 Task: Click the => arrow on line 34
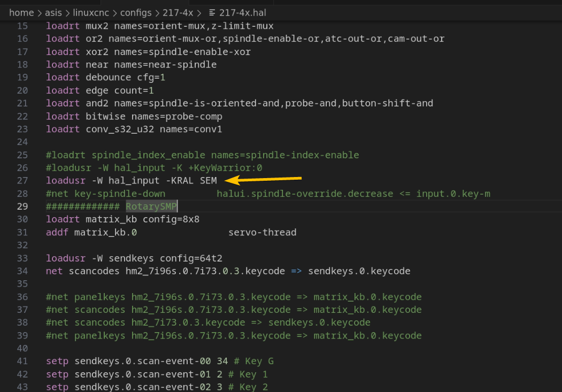(x=296, y=271)
